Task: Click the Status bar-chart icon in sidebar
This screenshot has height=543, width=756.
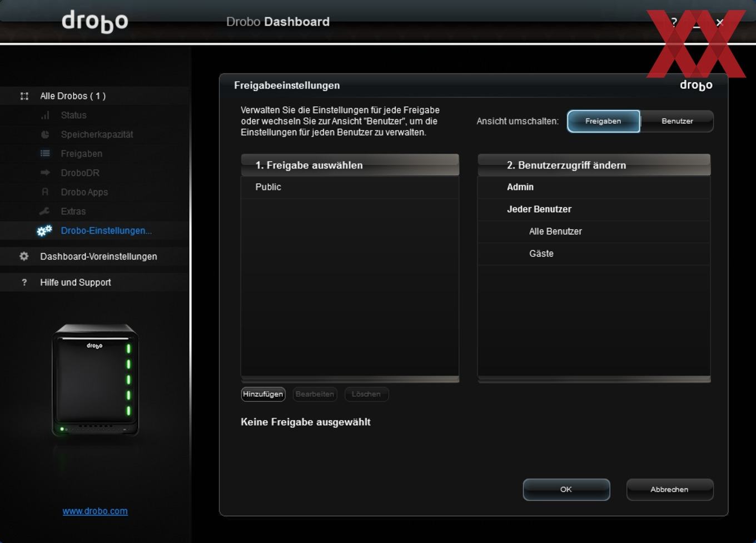Action: pos(45,115)
